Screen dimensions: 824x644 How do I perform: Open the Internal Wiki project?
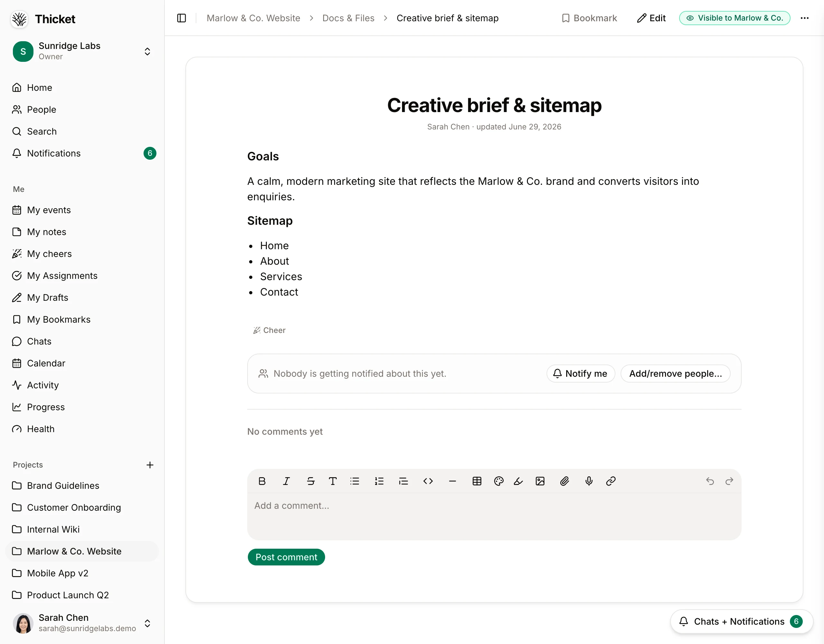(x=82, y=529)
